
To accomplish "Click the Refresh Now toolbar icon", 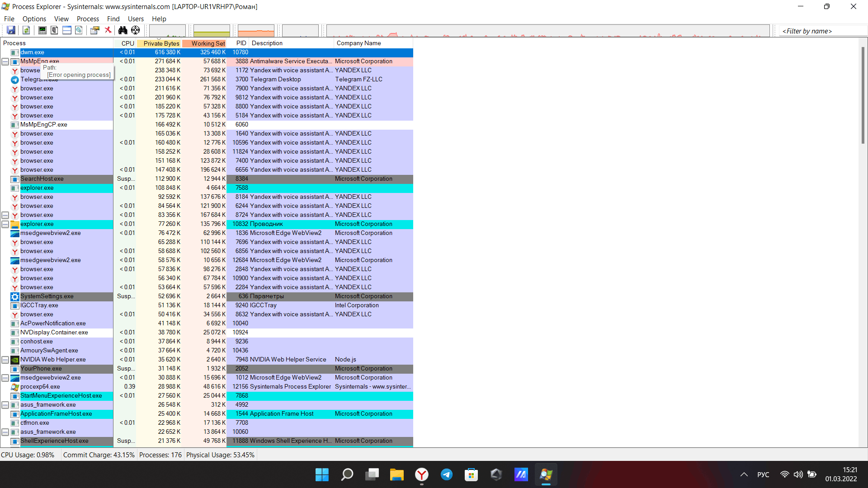I will point(26,30).
